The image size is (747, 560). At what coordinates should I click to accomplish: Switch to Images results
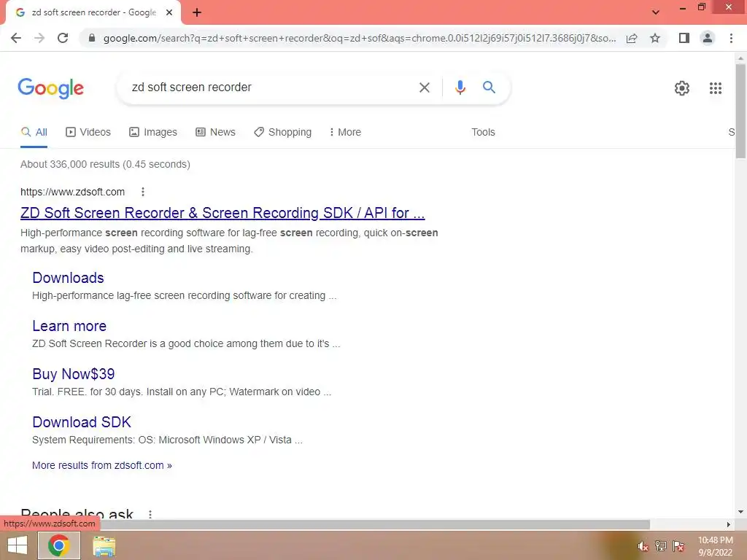[153, 133]
